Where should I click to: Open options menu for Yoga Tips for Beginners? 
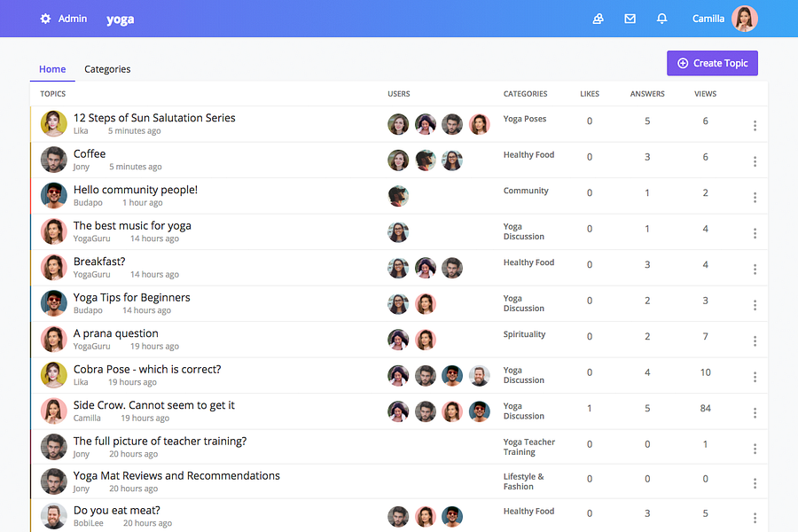[755, 305]
